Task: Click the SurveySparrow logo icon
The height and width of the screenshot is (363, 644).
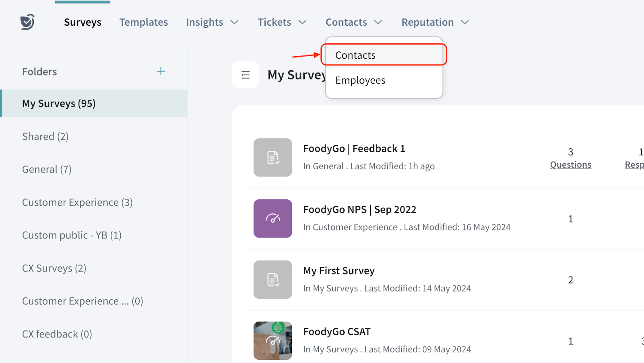Action: tap(27, 22)
